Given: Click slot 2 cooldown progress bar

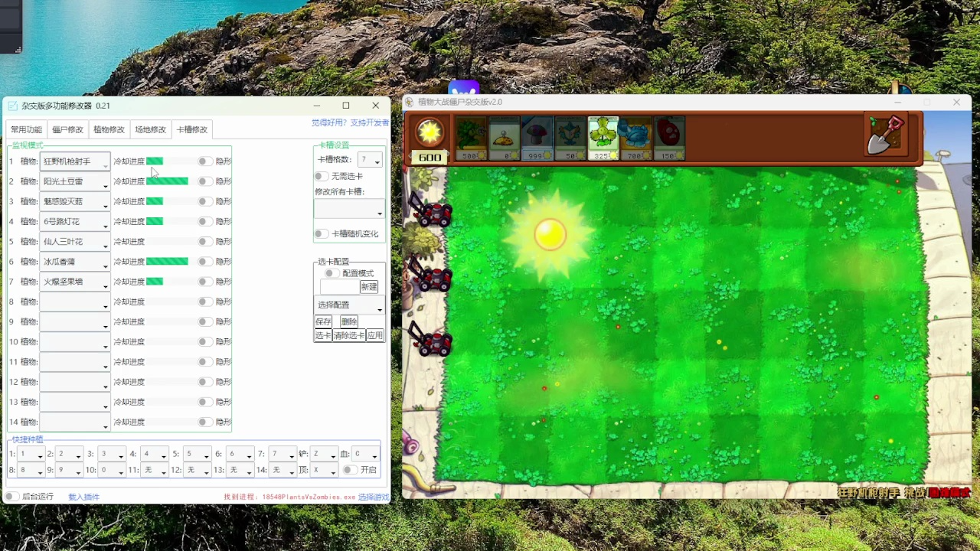Looking at the screenshot, I should [x=167, y=181].
